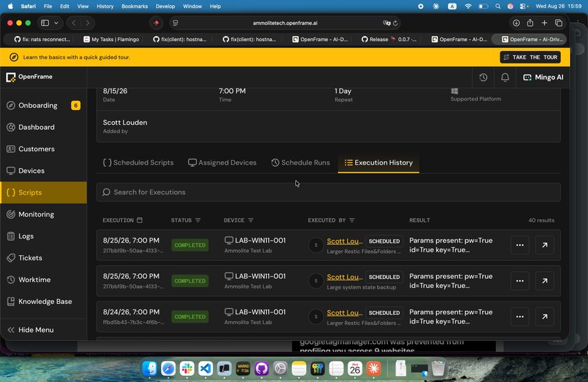This screenshot has height=382, width=588.
Task: Open Knowledge Base in the sidebar
Action: coord(43,301)
